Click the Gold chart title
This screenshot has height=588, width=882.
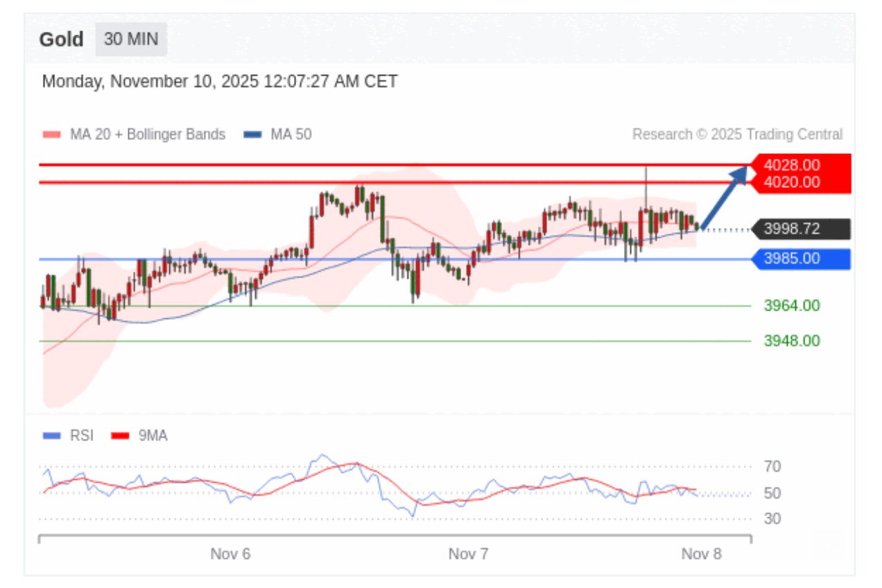61,40
